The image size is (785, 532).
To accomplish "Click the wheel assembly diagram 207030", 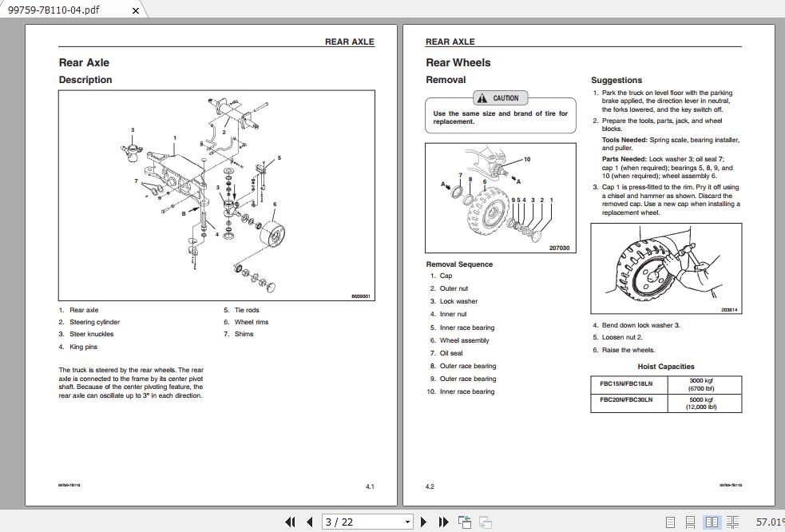I will 501,198.
